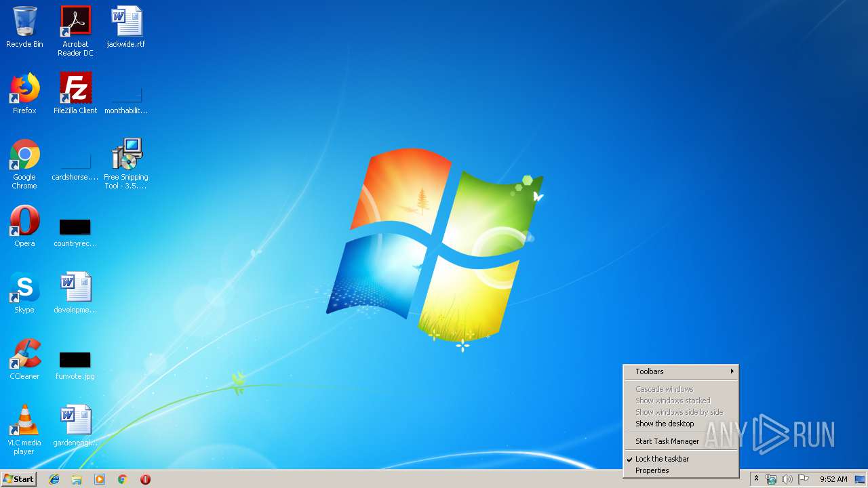Open taskbar Properties from context menu
The image size is (868, 488).
pyautogui.click(x=681, y=470)
